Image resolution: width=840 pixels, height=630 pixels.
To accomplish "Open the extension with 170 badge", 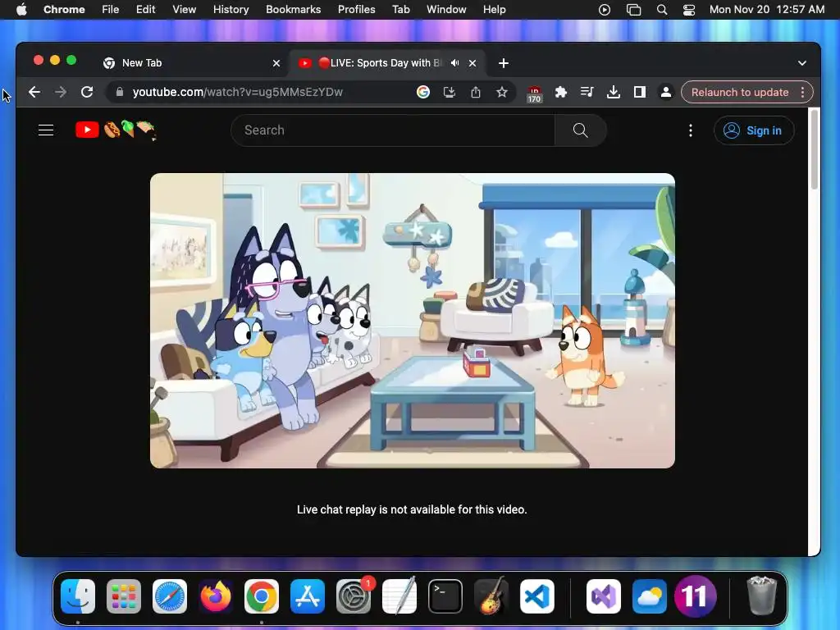I will tap(534, 94).
